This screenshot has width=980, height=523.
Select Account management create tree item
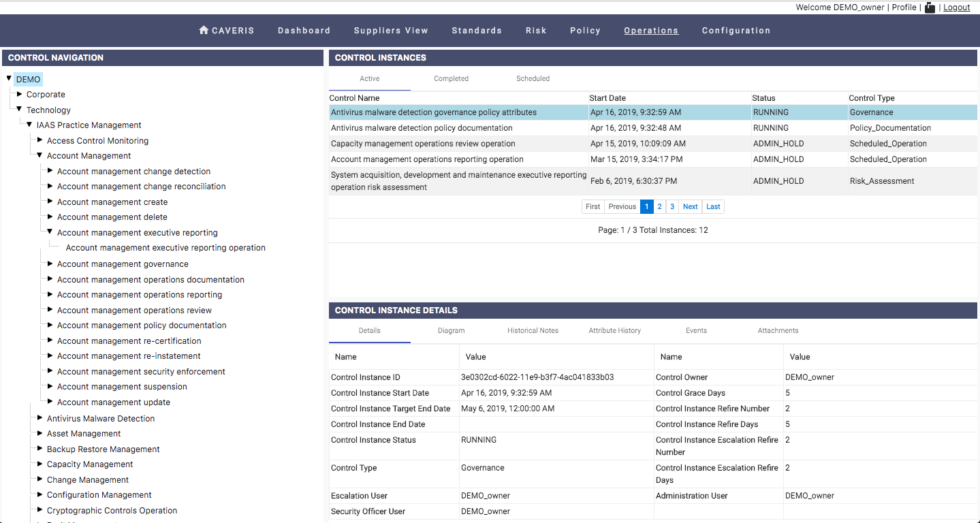click(112, 202)
